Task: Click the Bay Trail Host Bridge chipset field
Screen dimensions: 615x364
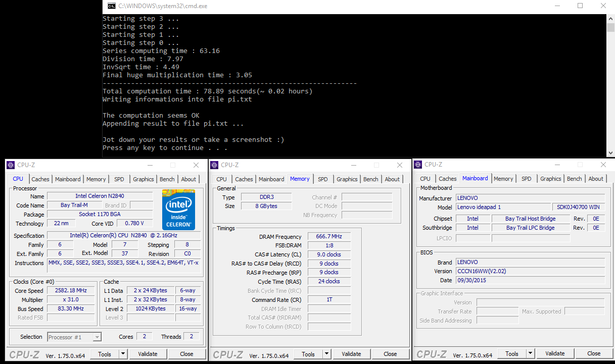Action: 531,219
